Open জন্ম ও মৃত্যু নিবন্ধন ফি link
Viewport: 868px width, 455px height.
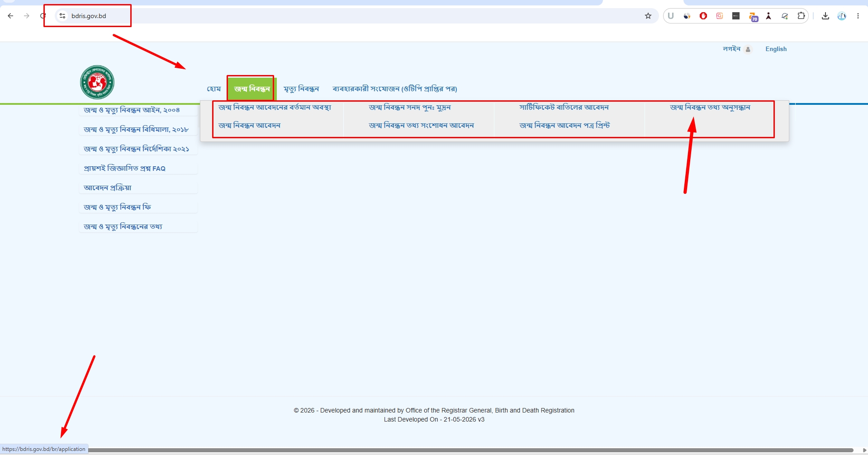[117, 207]
